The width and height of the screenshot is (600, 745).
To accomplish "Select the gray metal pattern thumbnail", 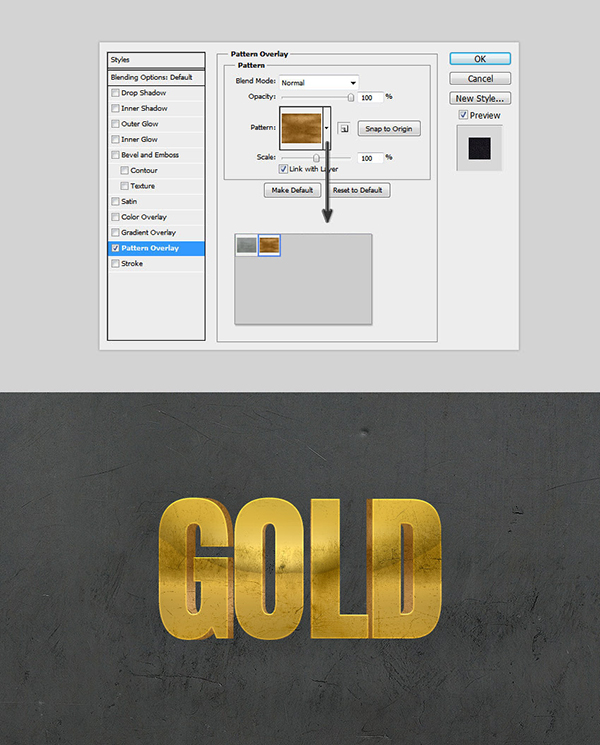I will [246, 245].
